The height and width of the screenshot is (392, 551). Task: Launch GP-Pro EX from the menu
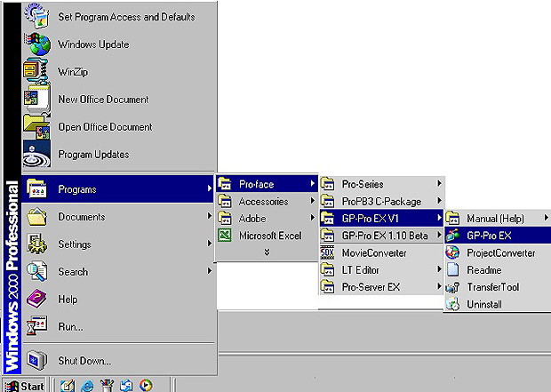[498, 236]
